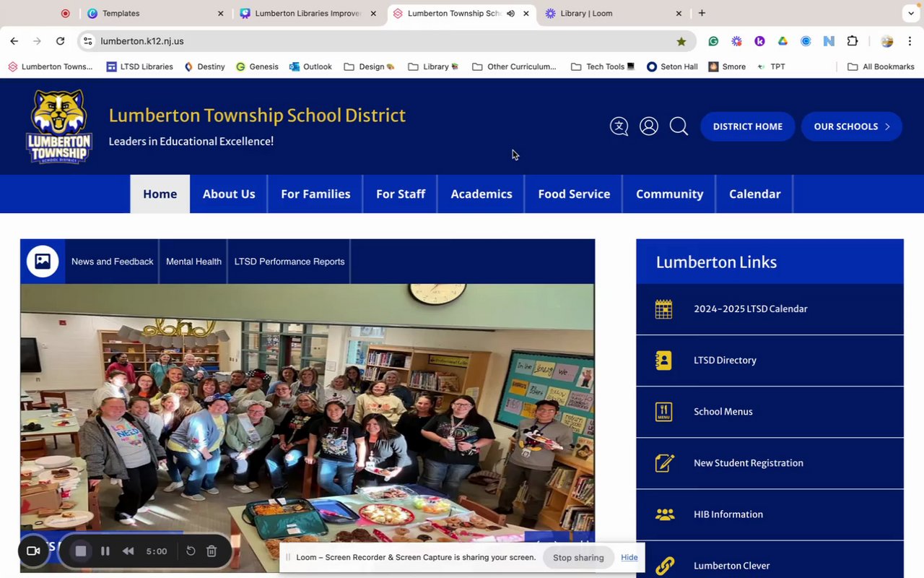
Task: Open the For Families menu
Action: [x=315, y=194]
